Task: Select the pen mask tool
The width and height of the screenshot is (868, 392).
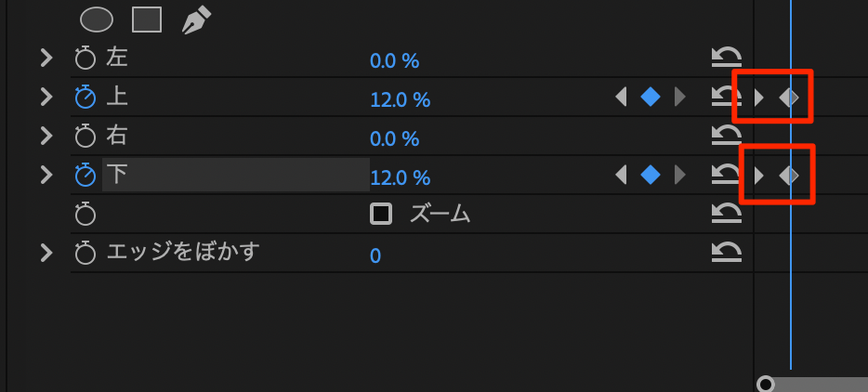Action: click(195, 20)
